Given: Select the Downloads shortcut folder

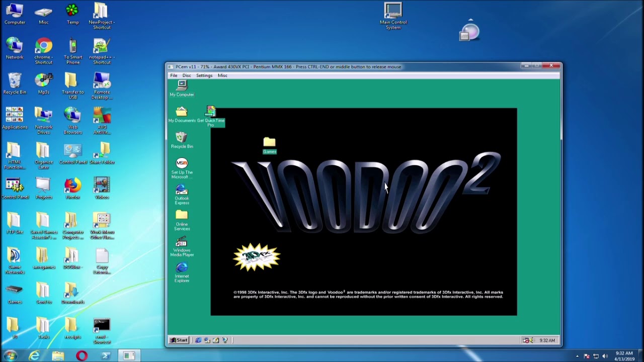Looking at the screenshot, I should [x=72, y=293].
